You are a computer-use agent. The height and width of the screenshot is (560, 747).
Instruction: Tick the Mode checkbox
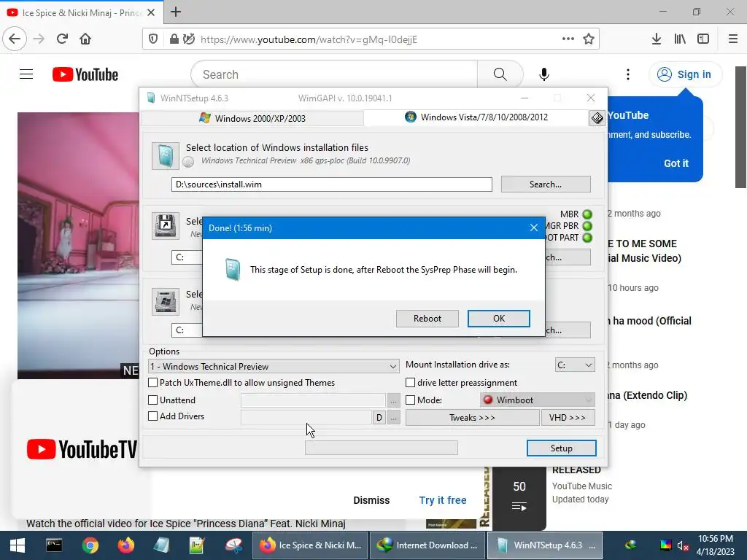pos(410,400)
